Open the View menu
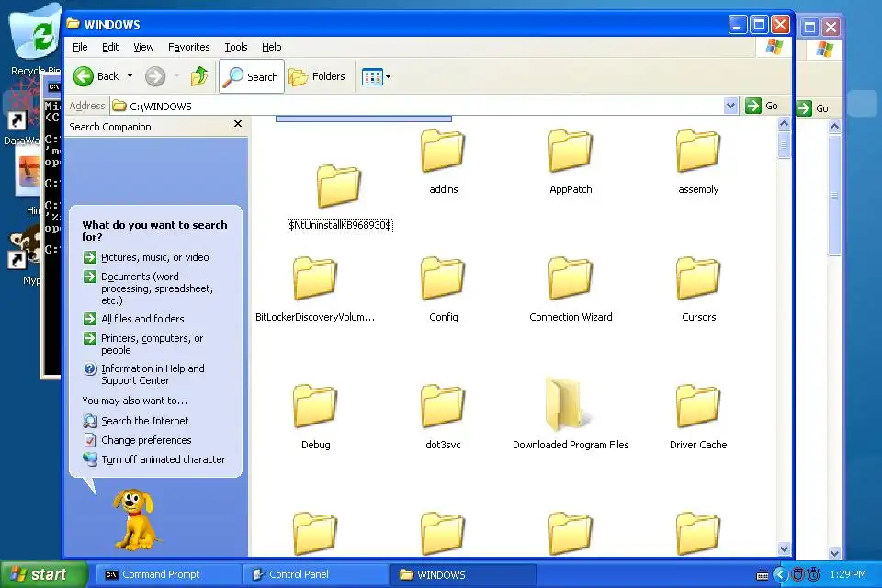This screenshot has height=588, width=882. [x=143, y=47]
